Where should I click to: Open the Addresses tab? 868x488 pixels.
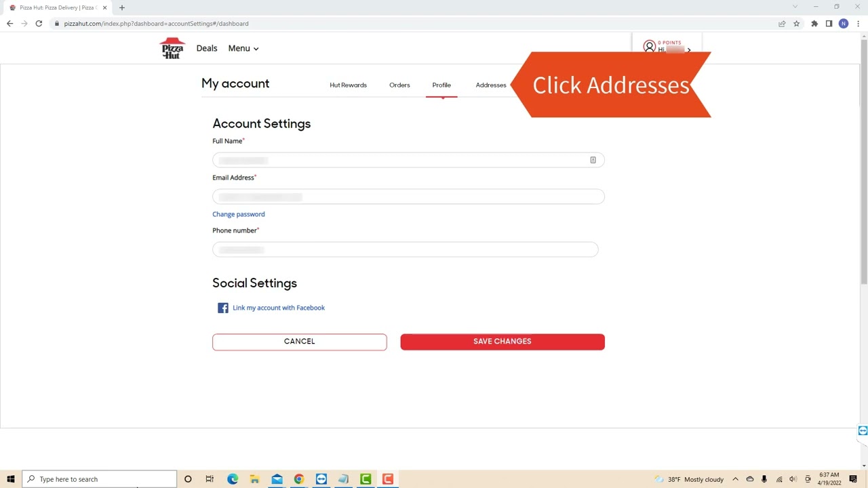[x=491, y=85]
